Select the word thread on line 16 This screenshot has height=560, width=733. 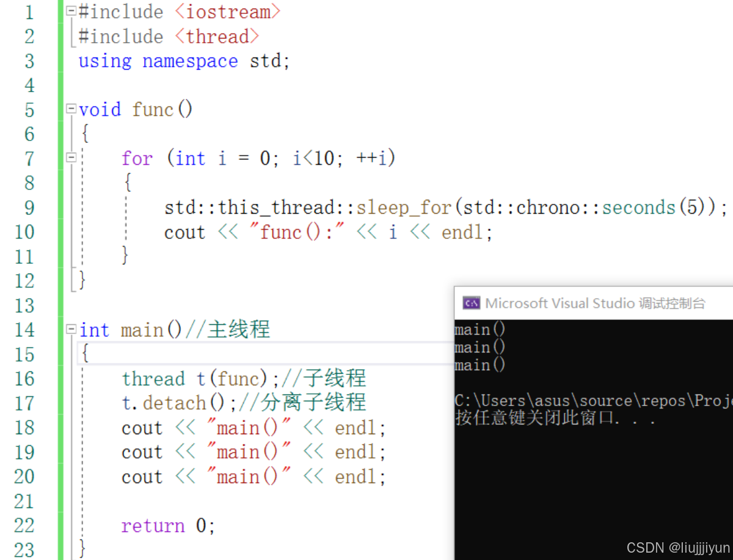[154, 379]
